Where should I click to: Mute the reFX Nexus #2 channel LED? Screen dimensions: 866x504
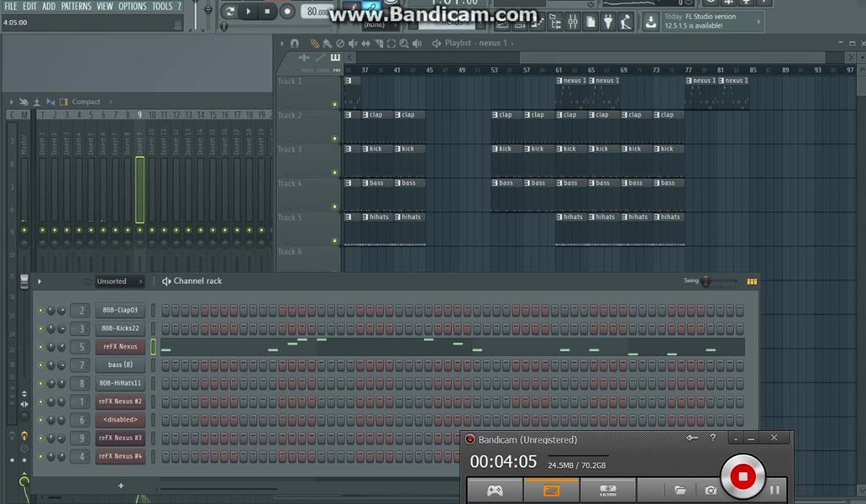(x=40, y=402)
